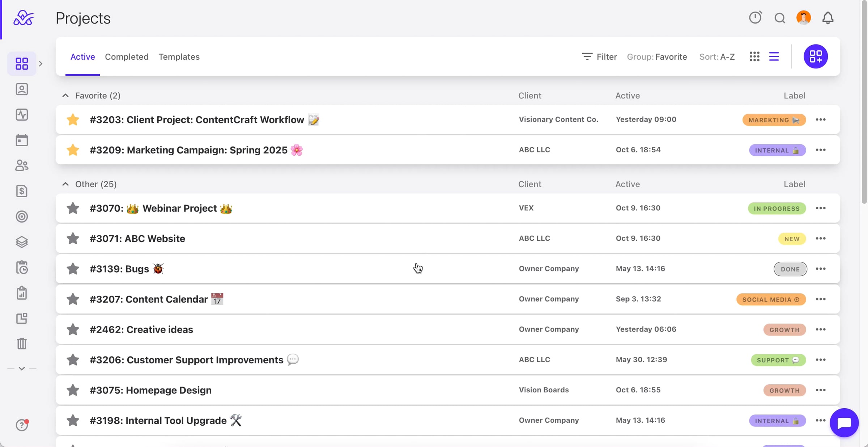This screenshot has width=868, height=447.
Task: Expand more sidebar items chevron
Action: point(22,368)
